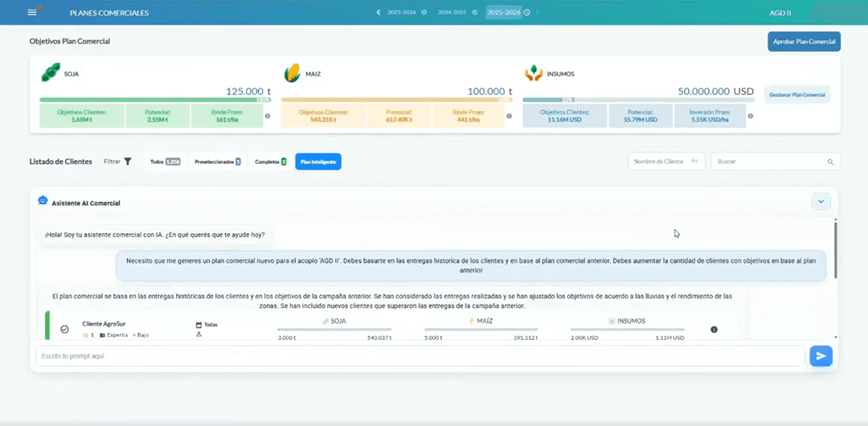Click the hands-and-plant INSUMOS icon

pos(534,72)
